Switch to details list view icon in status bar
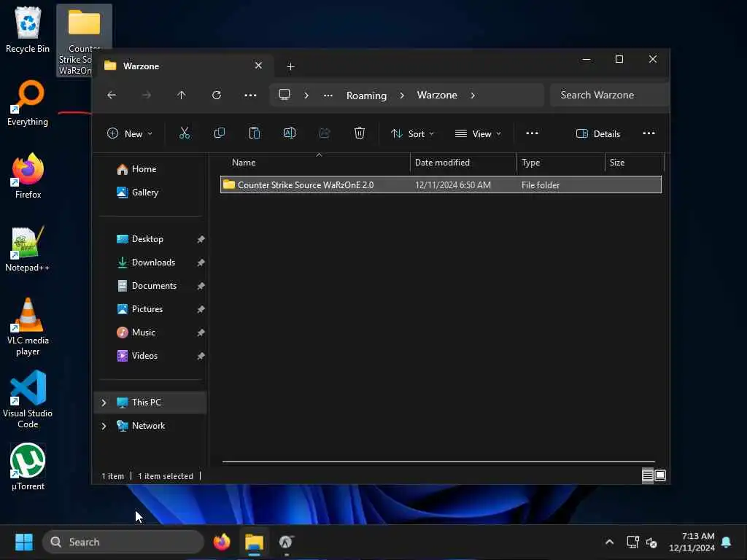The image size is (747, 560). [x=648, y=475]
